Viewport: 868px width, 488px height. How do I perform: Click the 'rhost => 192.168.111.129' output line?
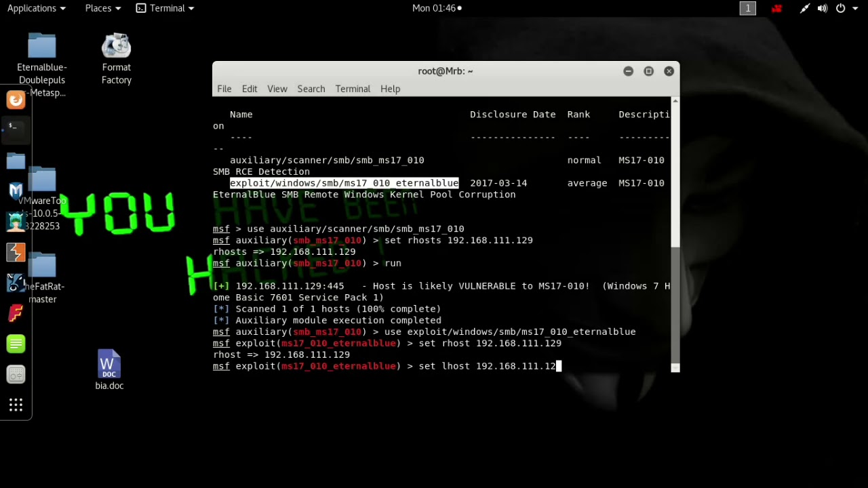click(x=281, y=354)
